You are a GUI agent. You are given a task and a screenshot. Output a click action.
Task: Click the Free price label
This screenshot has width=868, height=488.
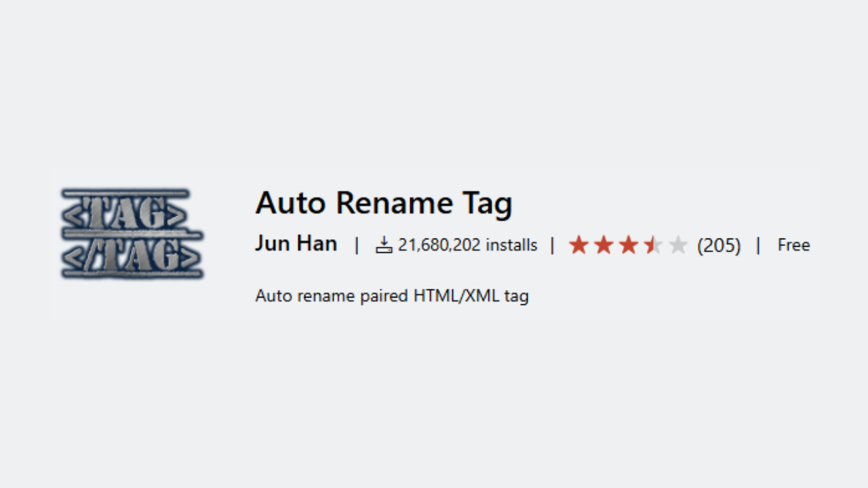tap(793, 245)
